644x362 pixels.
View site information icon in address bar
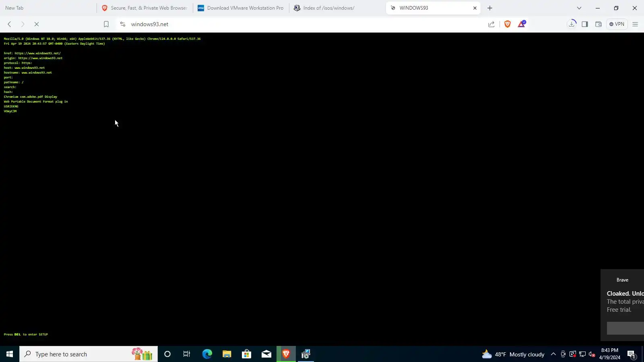point(123,24)
